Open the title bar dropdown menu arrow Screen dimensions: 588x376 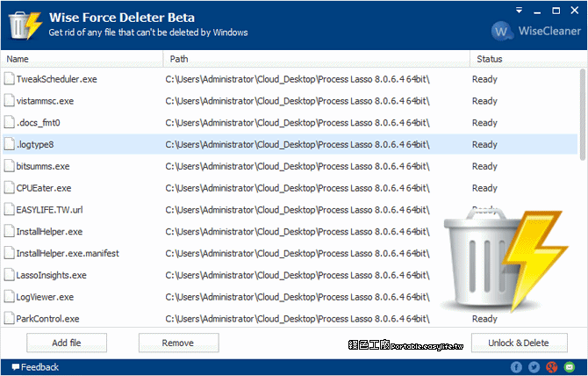[519, 11]
